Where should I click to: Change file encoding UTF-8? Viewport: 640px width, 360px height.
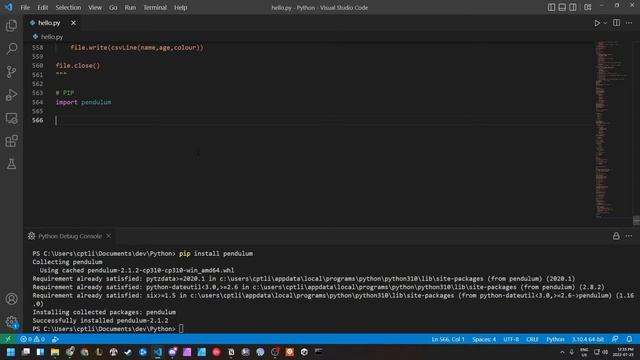511,339
